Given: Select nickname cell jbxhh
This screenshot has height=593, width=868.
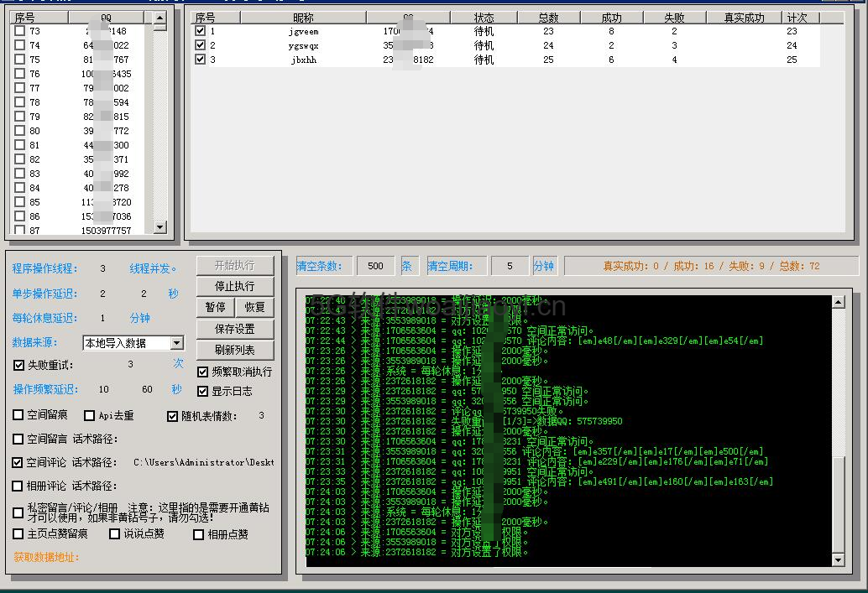Looking at the screenshot, I should pyautogui.click(x=304, y=60).
